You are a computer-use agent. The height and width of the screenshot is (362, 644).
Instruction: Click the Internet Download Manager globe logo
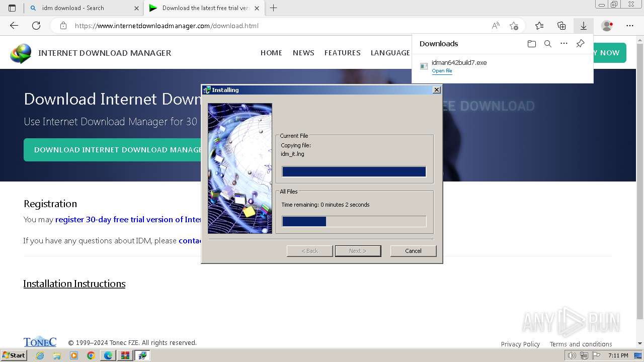point(21,53)
